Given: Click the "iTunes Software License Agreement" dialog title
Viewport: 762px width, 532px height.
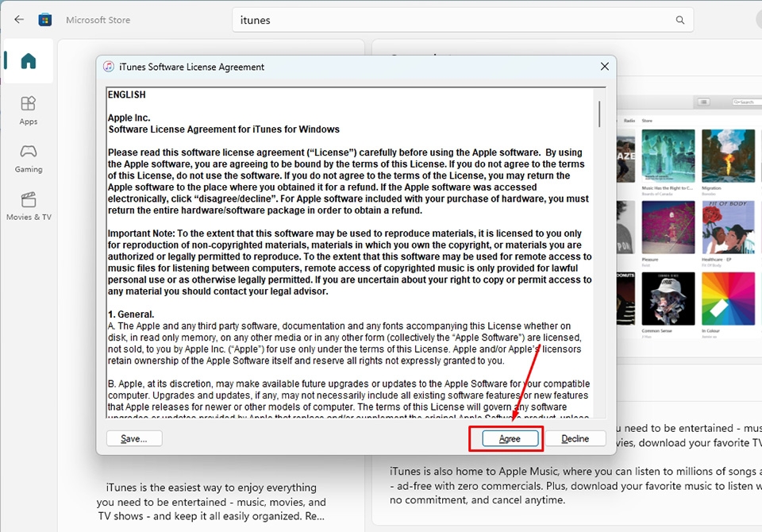Looking at the screenshot, I should [192, 67].
